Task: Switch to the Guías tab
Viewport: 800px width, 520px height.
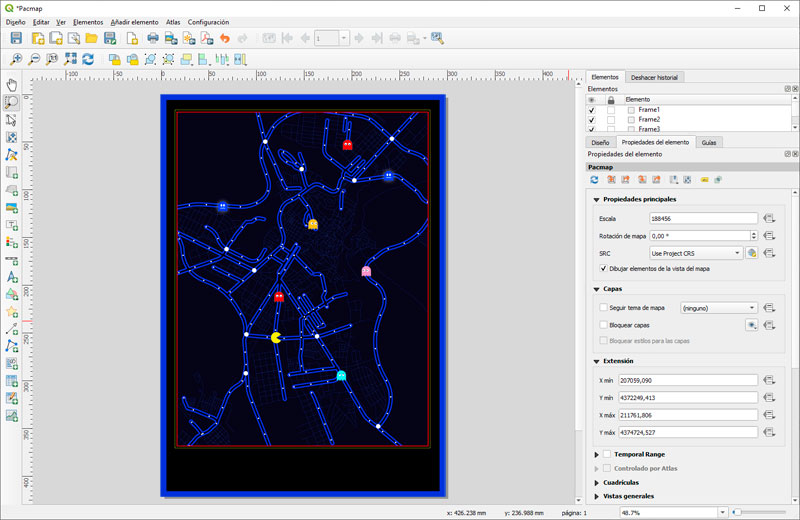Action: [x=709, y=142]
